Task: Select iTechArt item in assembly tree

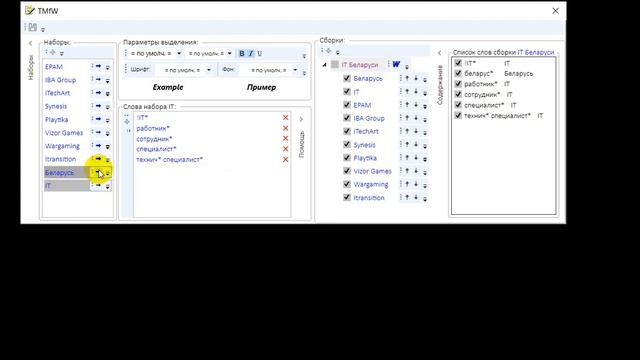Action: pyautogui.click(x=366, y=131)
